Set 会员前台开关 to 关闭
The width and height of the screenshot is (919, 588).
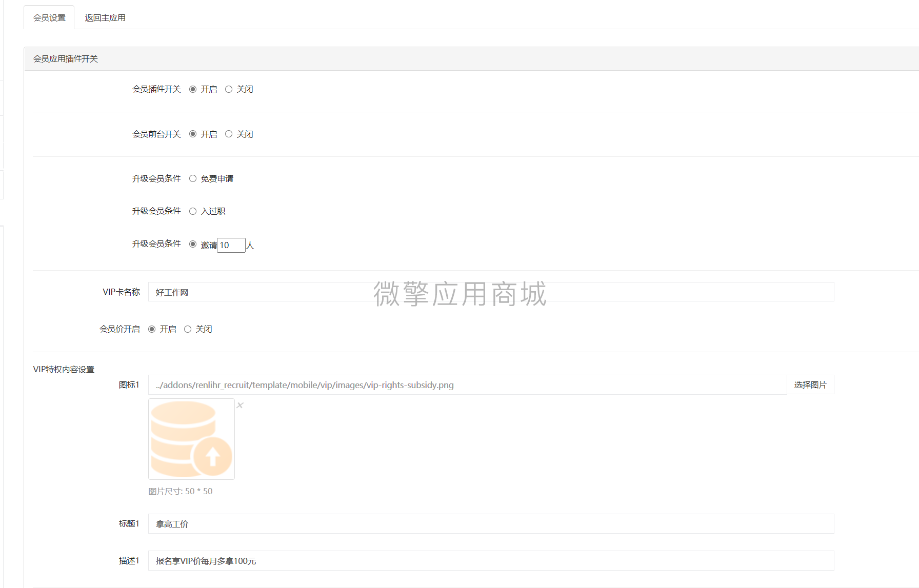pos(229,134)
